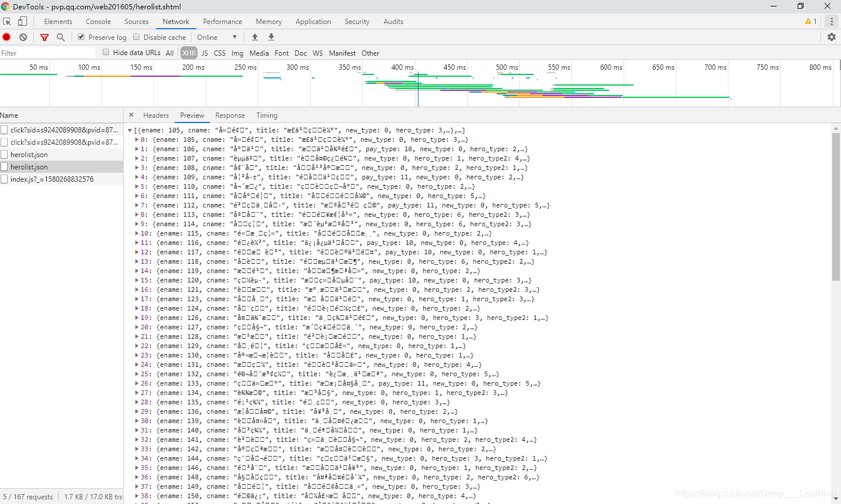Expand JSON item 17 ename 123
The image size is (841, 504).
click(137, 299)
